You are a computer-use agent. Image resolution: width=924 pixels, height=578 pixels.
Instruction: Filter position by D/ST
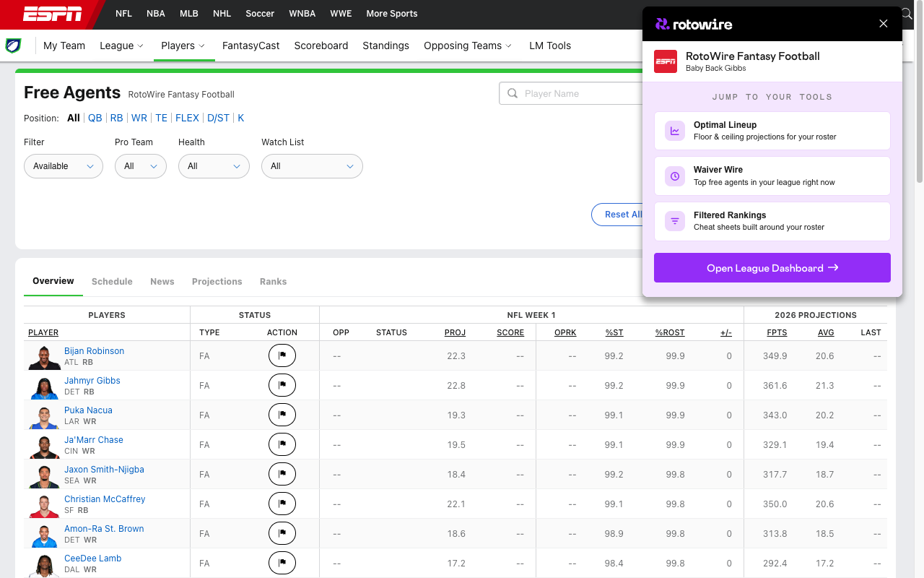[x=219, y=118]
